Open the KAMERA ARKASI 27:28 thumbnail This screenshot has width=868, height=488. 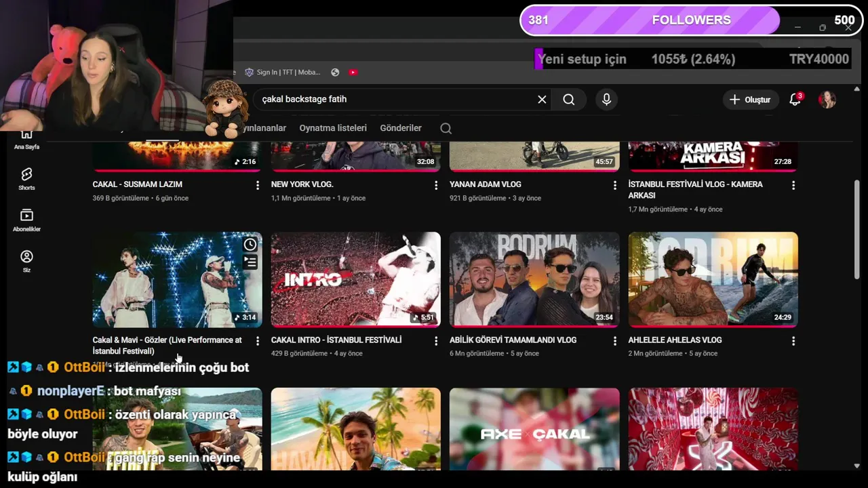(713, 157)
